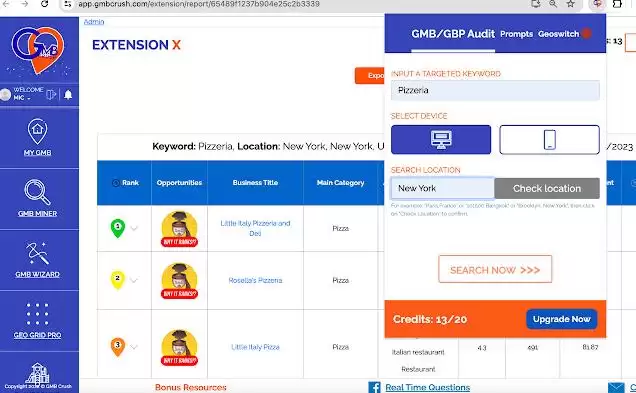Image resolution: width=636 pixels, height=393 pixels.
Task: Launch the GMB Wizard wand icon
Action: point(37,253)
